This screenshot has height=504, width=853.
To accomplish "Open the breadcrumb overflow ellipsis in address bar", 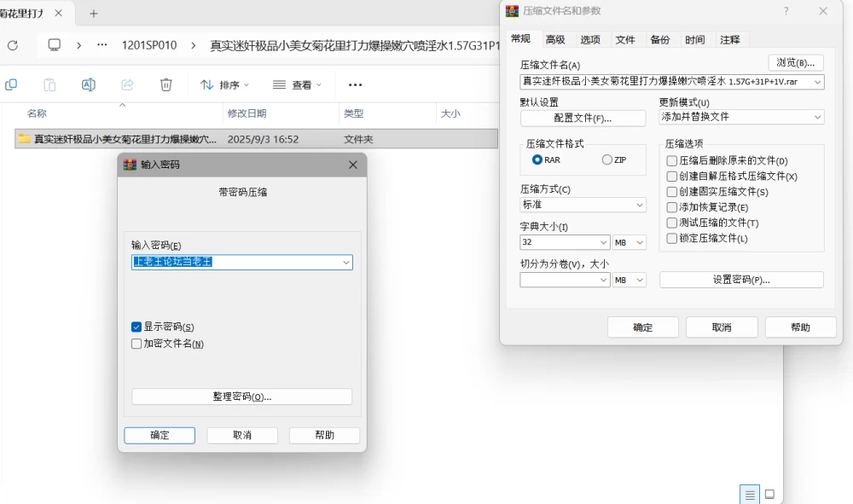I will [x=102, y=45].
